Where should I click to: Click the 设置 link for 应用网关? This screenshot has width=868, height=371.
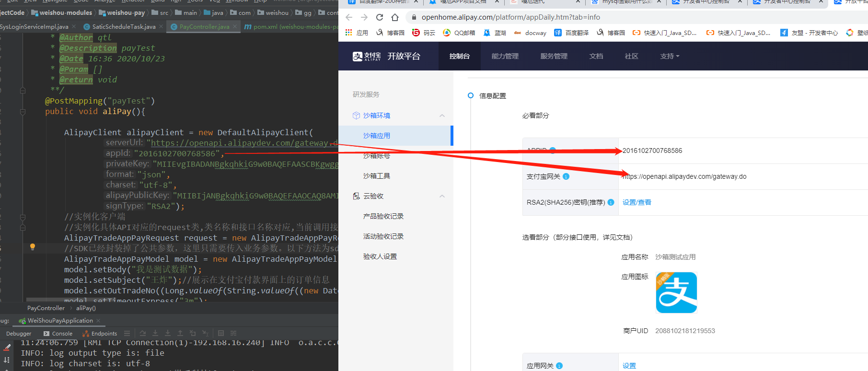[x=629, y=366]
